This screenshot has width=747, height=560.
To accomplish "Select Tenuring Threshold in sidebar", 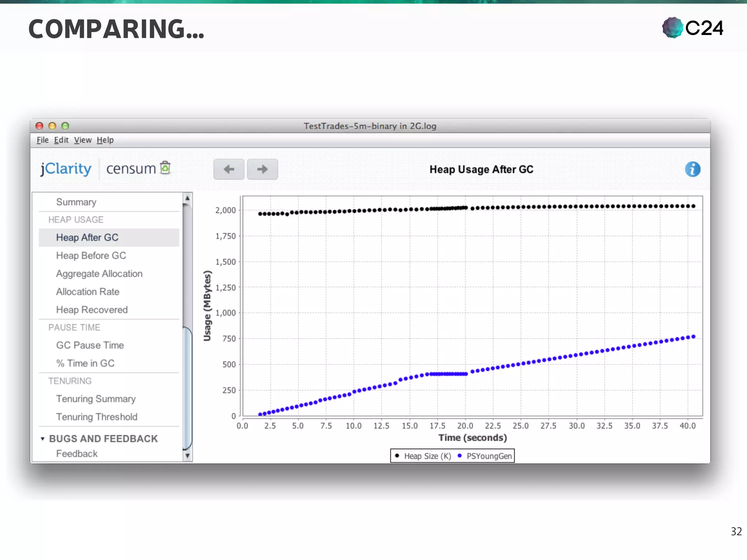I will [x=97, y=417].
